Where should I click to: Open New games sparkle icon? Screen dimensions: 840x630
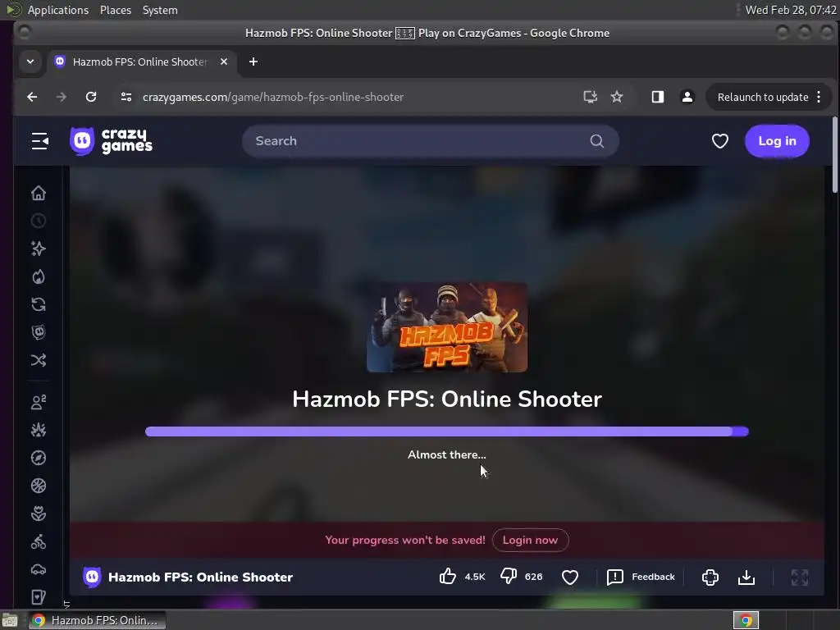39,249
